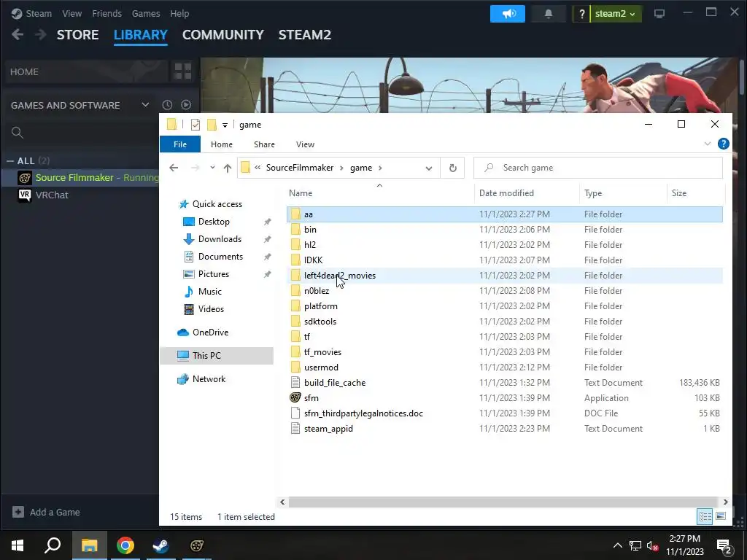
Task: Open Steam notifications bell
Action: [549, 14]
